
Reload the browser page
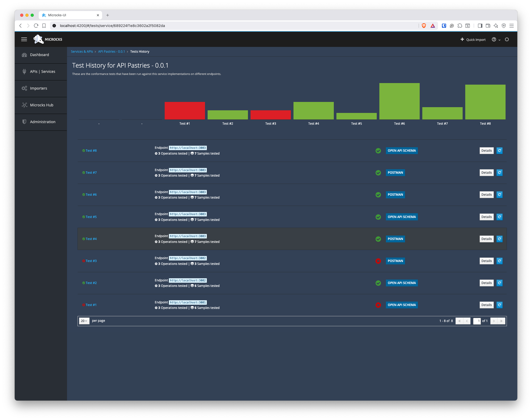point(36,26)
